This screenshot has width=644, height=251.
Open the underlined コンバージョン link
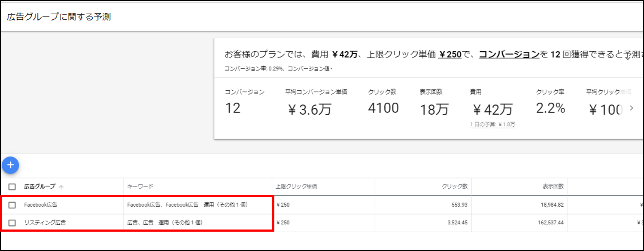coord(509,54)
